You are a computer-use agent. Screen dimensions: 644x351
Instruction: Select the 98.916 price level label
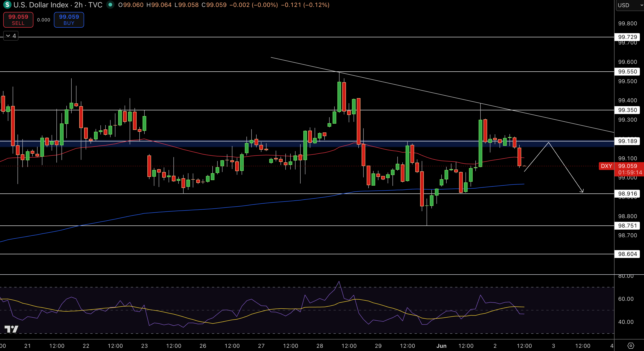627,193
